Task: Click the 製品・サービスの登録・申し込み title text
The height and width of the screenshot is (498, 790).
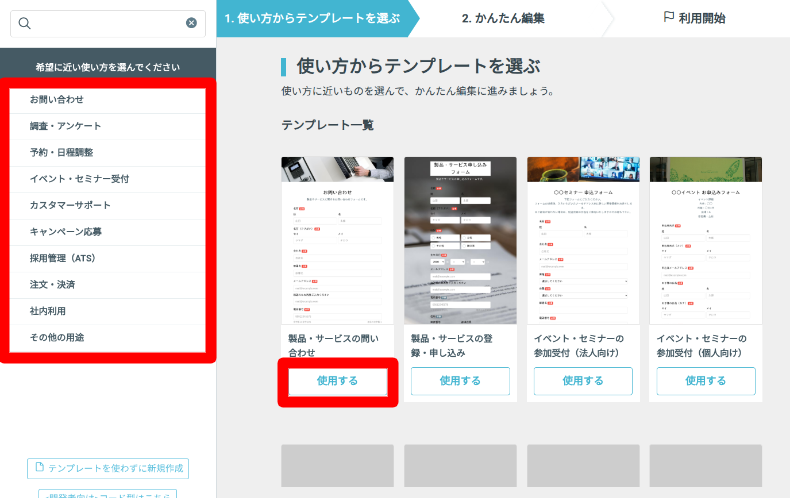Action: 451,345
